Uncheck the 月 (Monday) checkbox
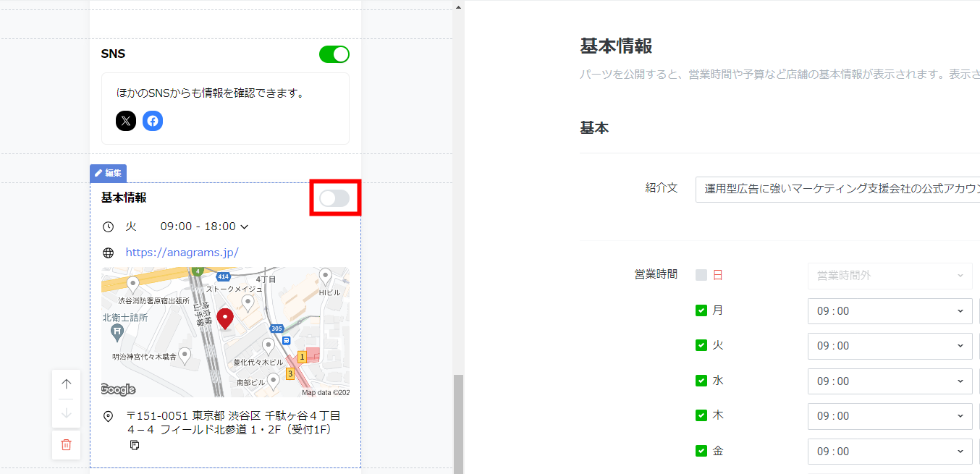The image size is (980, 474). (701, 310)
